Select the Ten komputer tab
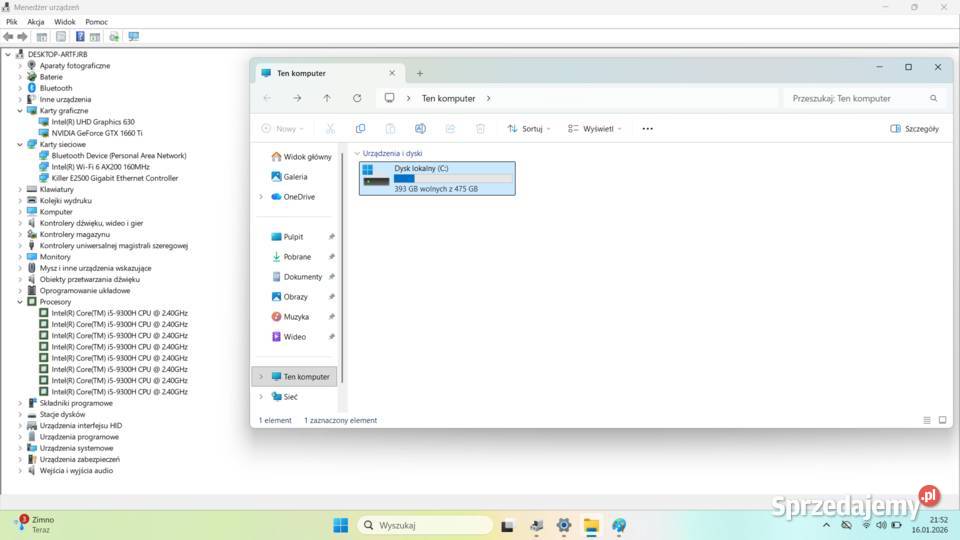Image resolution: width=960 pixels, height=540 pixels. [328, 73]
